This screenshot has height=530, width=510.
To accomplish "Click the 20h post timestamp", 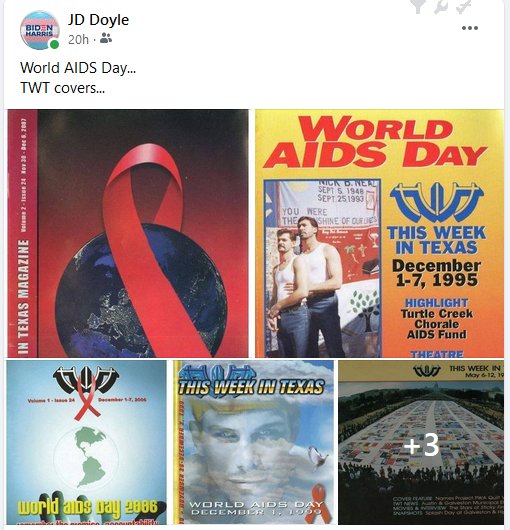I will pos(78,40).
